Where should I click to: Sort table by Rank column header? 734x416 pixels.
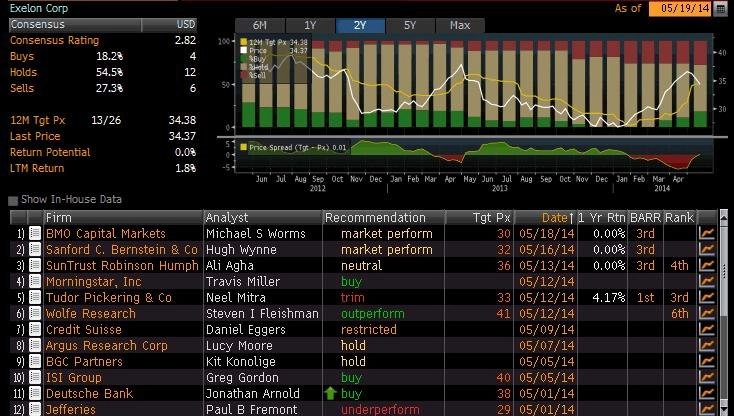(x=680, y=218)
